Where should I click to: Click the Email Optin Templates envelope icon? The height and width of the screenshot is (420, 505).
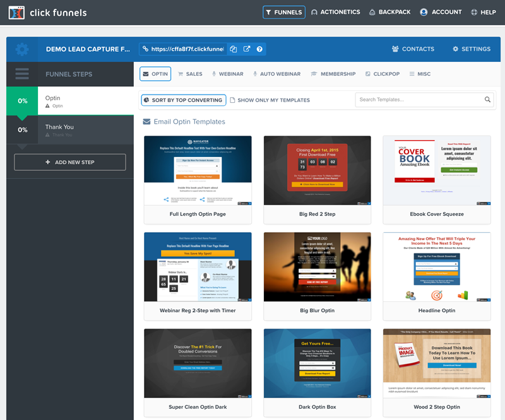pos(146,122)
